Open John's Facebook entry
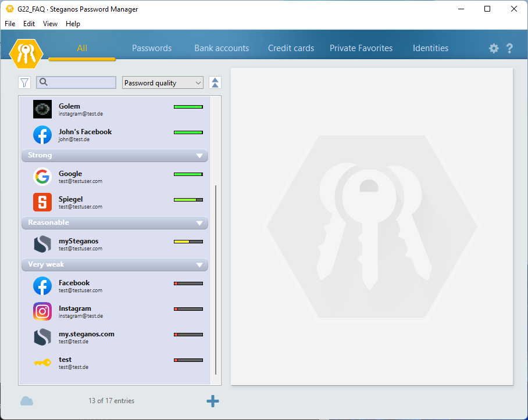528x420 pixels. [x=85, y=135]
